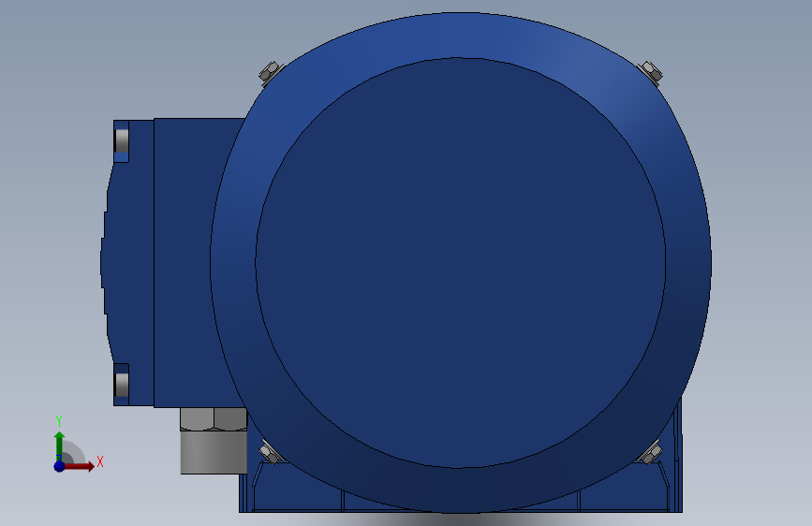The image size is (812, 526).
Task: Select the terminal box lid's rounded left edge
Action: tap(106, 262)
